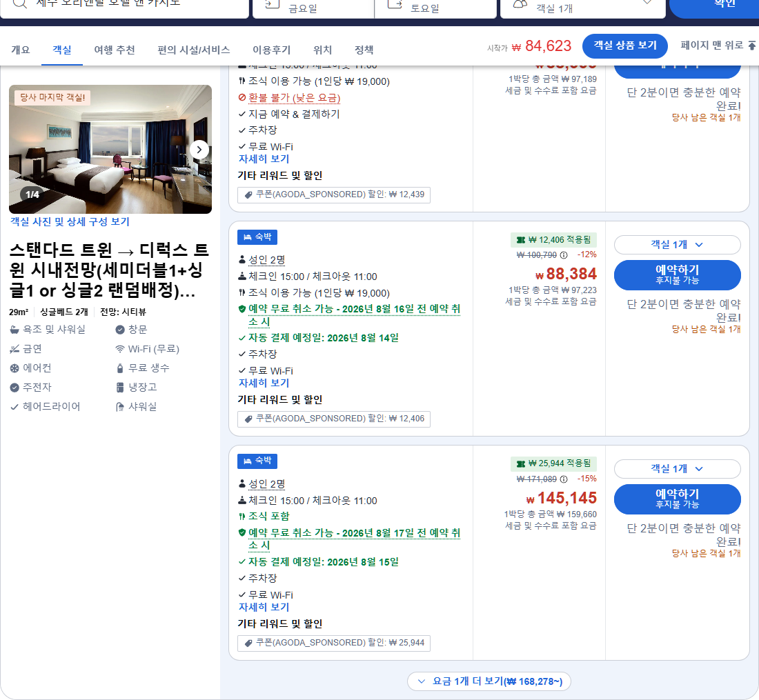Open the 개요 tab
The width and height of the screenshot is (759, 700).
[20, 50]
